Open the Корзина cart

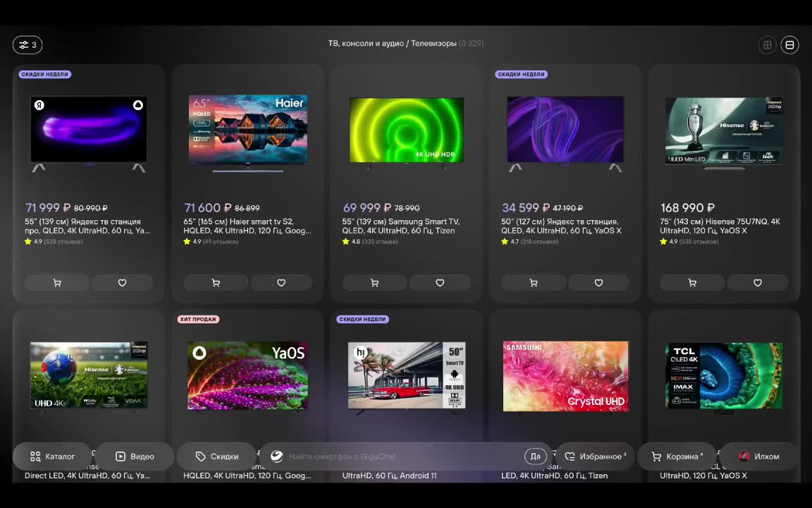pyautogui.click(x=677, y=456)
